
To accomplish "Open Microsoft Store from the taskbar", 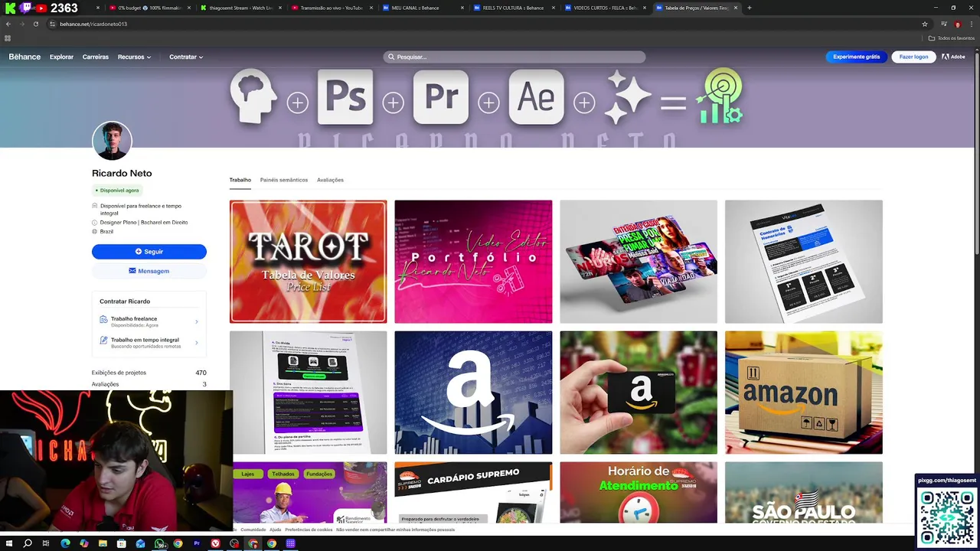I will [x=121, y=543].
